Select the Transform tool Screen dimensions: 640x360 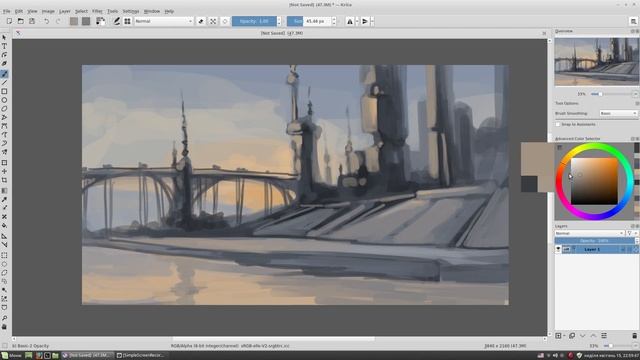pos(4,162)
